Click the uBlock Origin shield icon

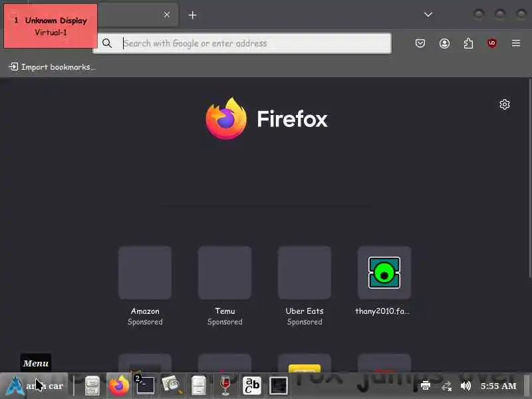click(492, 43)
